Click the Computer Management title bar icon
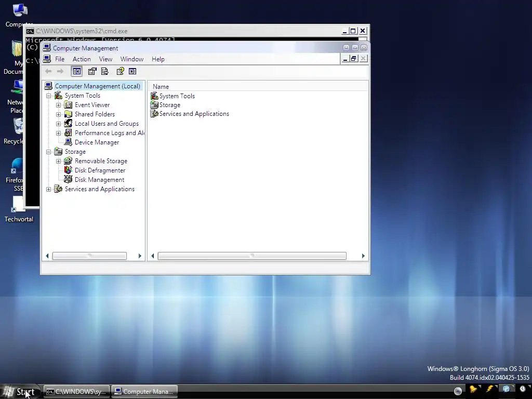 [47, 48]
